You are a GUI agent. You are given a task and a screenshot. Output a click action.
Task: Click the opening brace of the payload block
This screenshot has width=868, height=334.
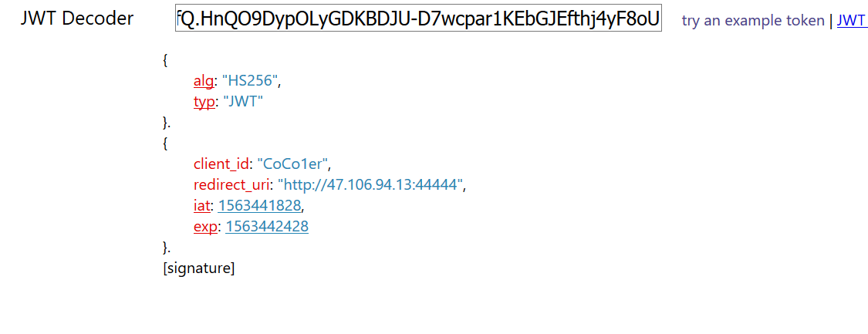[166, 143]
